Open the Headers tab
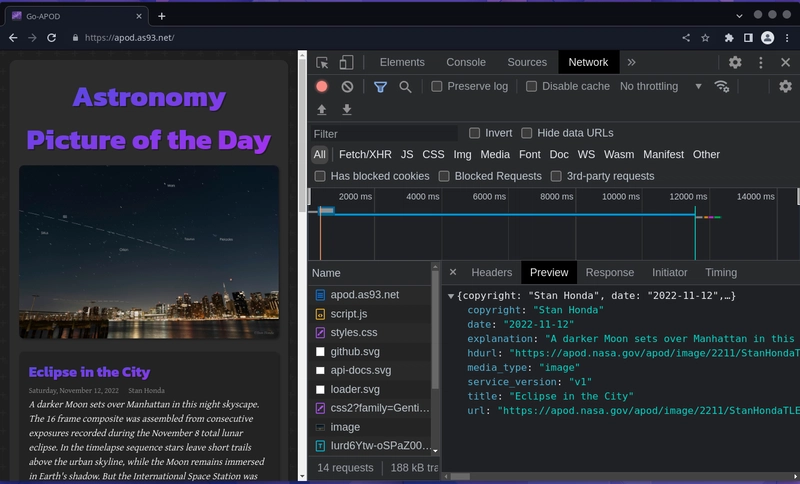This screenshot has height=484, width=800. click(491, 272)
